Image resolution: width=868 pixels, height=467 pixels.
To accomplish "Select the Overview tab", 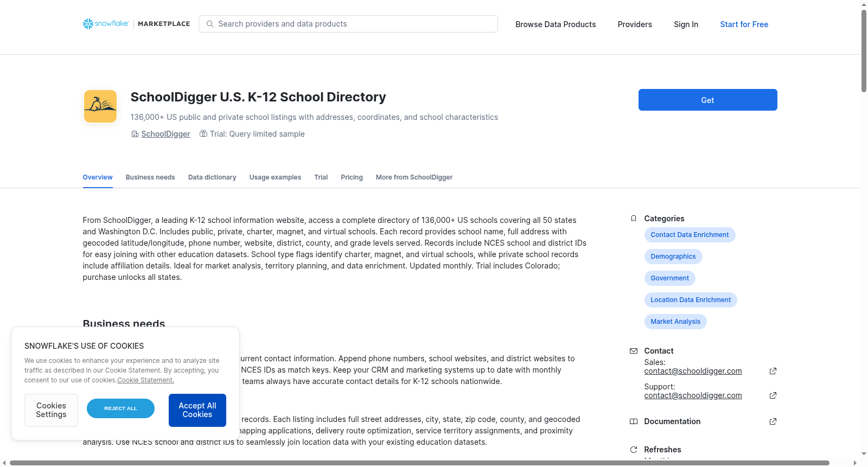I will point(98,177).
